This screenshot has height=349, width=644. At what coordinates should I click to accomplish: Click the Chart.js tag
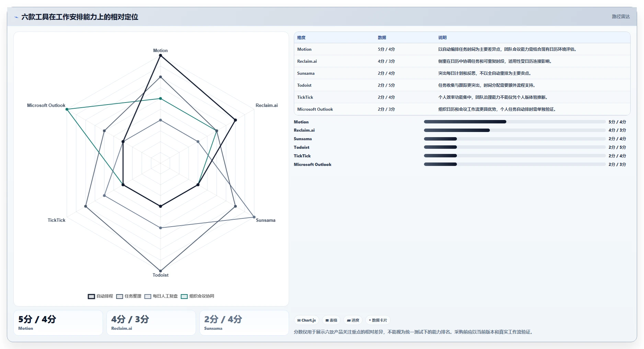307,320
